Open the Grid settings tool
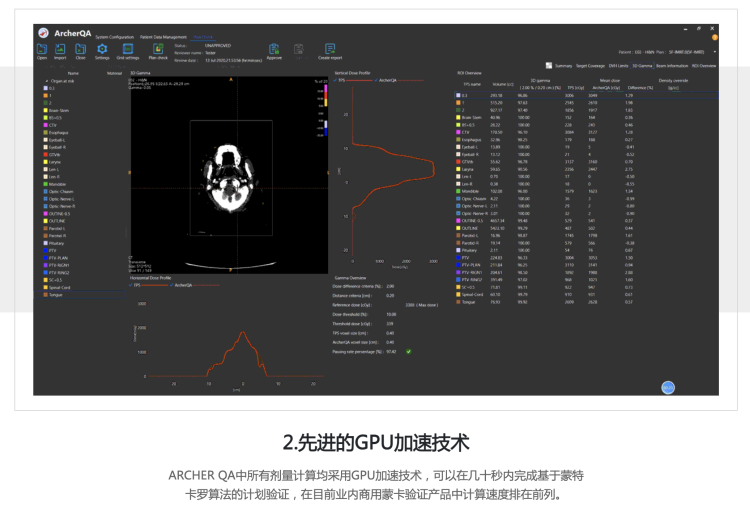 pos(128,49)
